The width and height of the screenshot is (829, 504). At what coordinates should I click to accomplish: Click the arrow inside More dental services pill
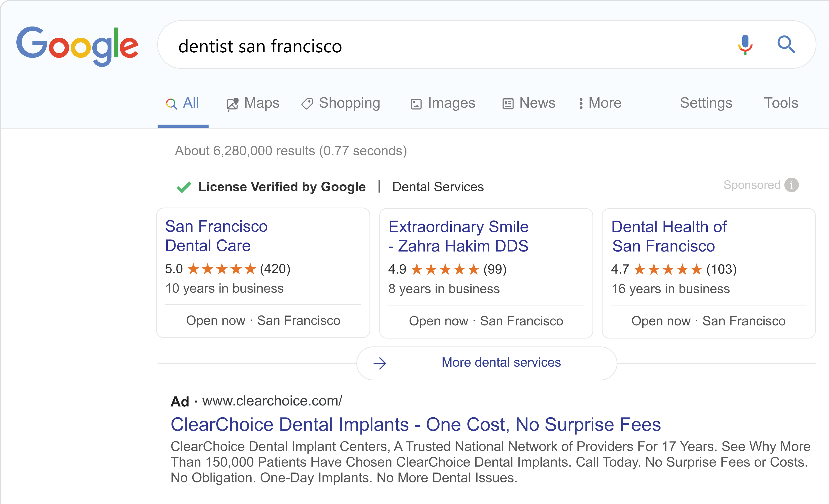[x=380, y=363]
